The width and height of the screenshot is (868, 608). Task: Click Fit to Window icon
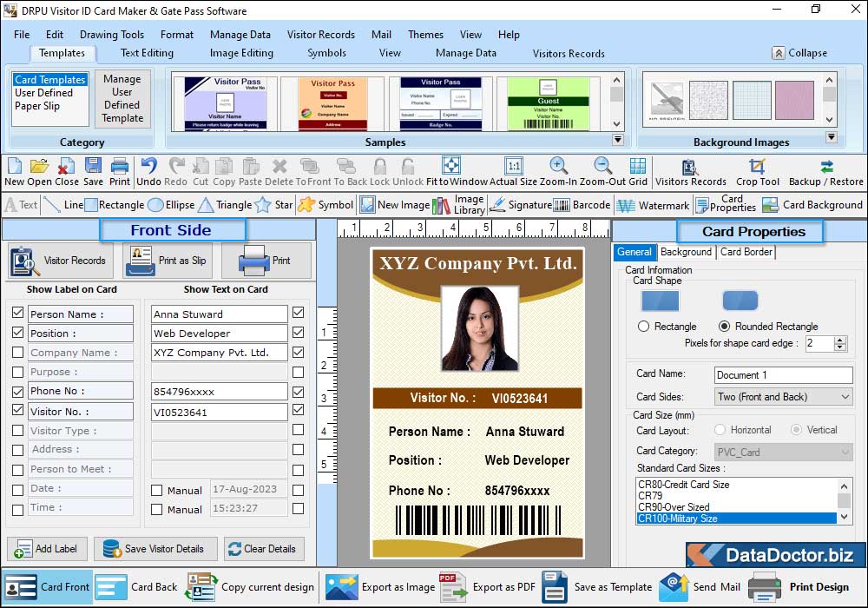coord(451,166)
